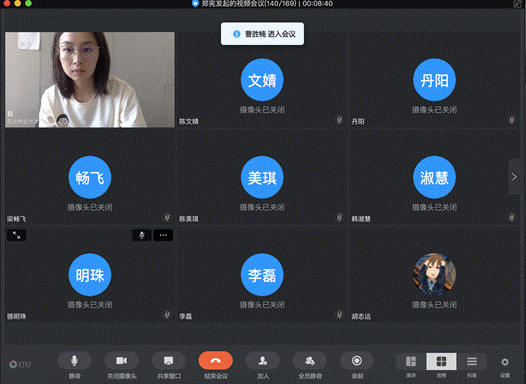Click the 美琪 avatar circle
The height and width of the screenshot is (384, 526).
click(262, 177)
